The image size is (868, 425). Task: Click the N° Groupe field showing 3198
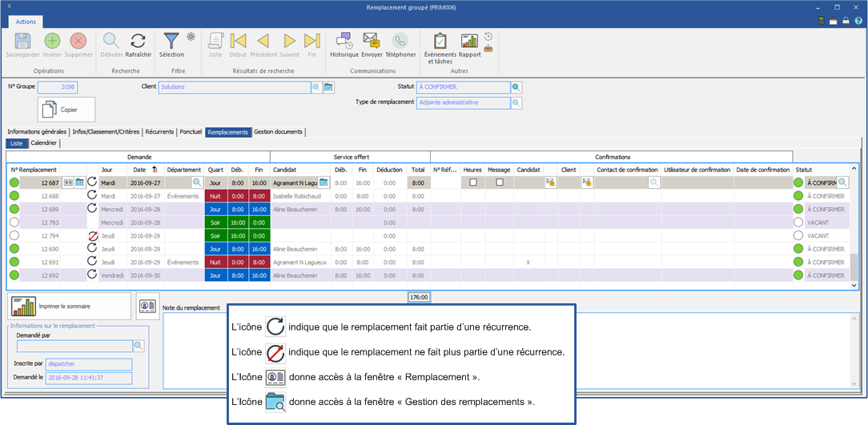(57, 87)
